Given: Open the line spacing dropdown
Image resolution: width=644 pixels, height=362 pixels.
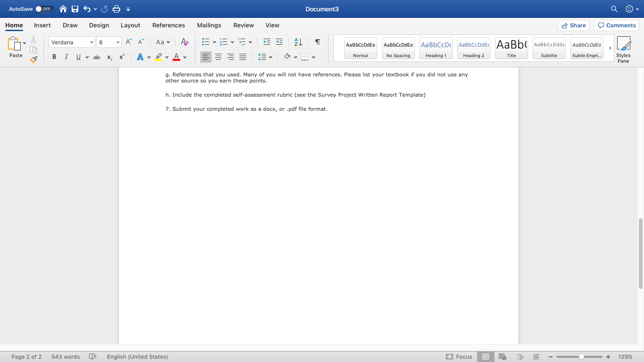Looking at the screenshot, I should pos(265,57).
